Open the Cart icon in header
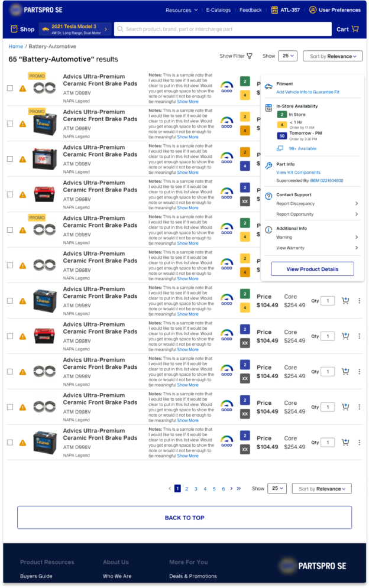 click(x=355, y=29)
